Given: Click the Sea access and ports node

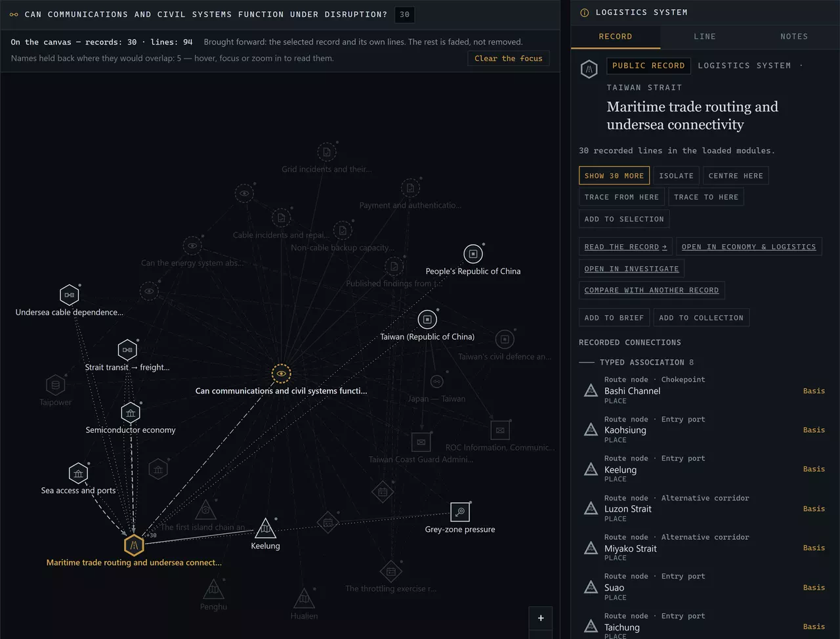Looking at the screenshot, I should (78, 474).
